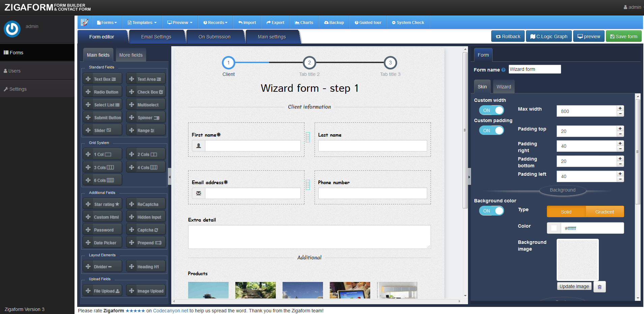Click the white background color swatch
This screenshot has height=314, width=644.
pyautogui.click(x=553, y=228)
